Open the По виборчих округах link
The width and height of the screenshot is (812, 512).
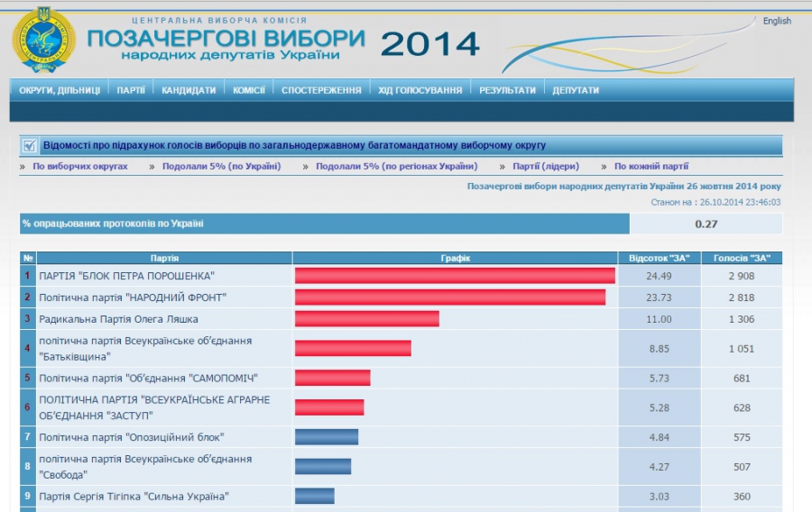(x=80, y=167)
